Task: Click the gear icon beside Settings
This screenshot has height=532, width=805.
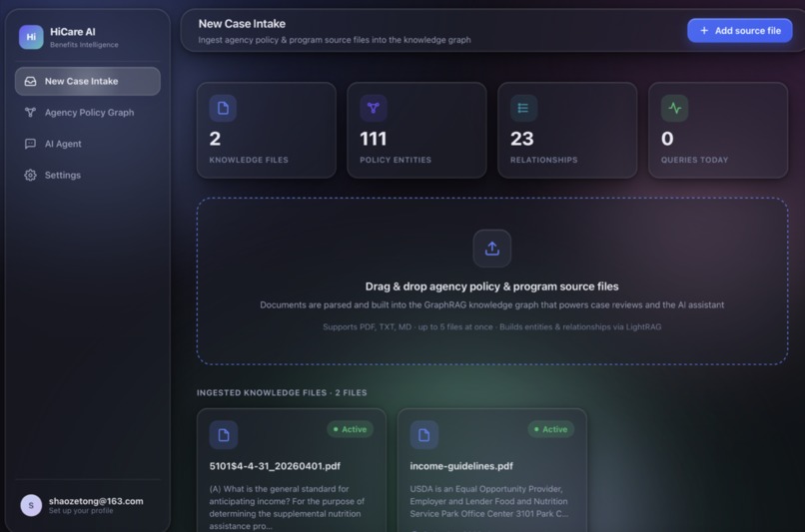Action: pyautogui.click(x=30, y=175)
